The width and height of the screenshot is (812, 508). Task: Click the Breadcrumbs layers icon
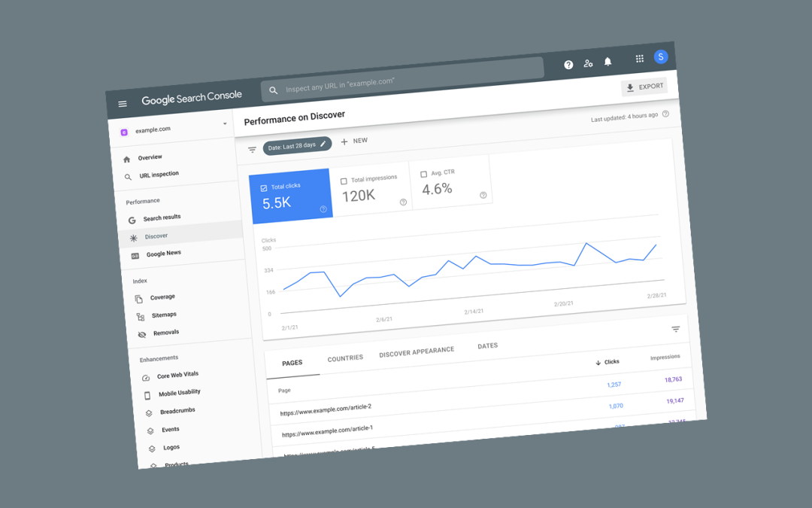point(149,413)
